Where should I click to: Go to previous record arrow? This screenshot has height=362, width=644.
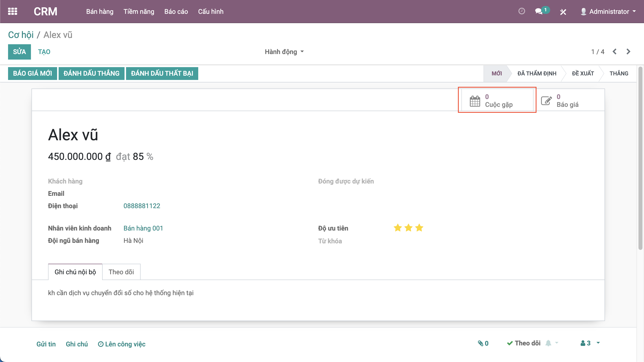point(615,52)
